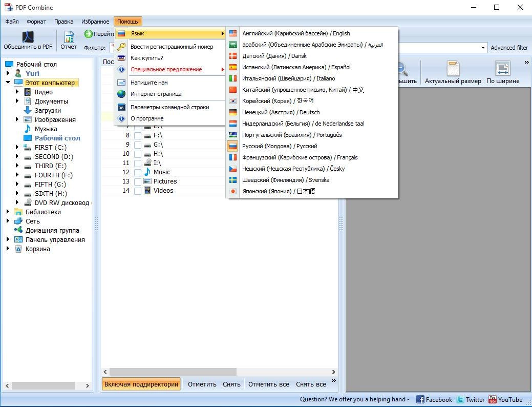Click the Снять button
Image resolution: width=532 pixels, height=407 pixels.
tap(231, 384)
